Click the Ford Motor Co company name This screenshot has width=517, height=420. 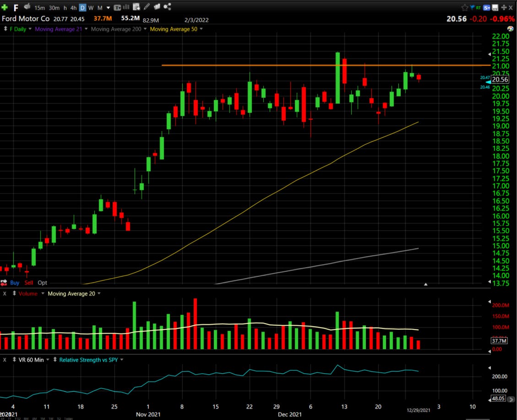(26, 18)
